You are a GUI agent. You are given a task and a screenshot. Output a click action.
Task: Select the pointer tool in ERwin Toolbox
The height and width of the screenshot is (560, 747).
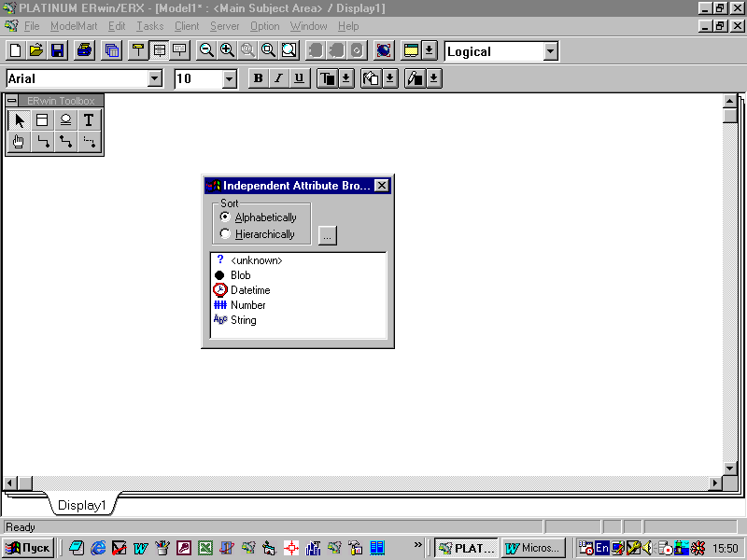coord(19,120)
